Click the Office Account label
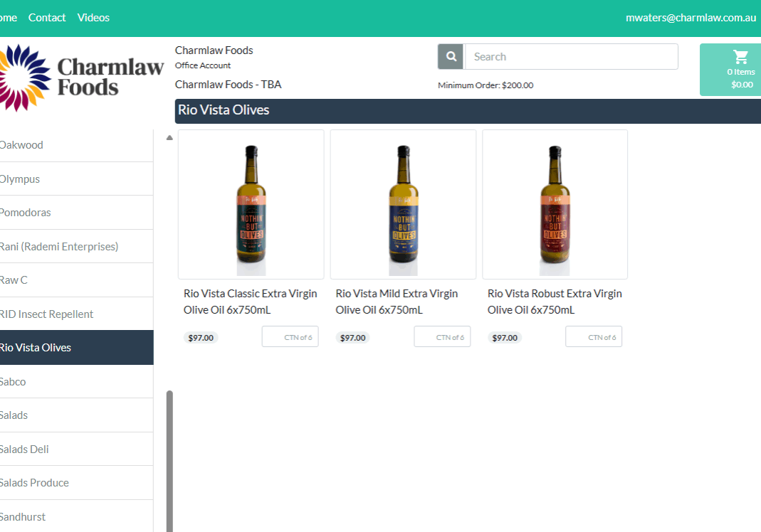 (x=203, y=65)
